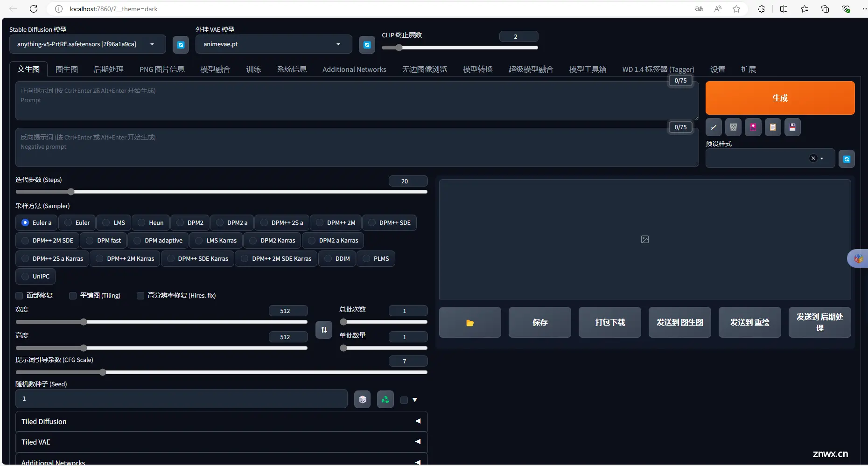Screen dimensions: 868x466
Task: Click the dice random seed icon
Action: click(x=362, y=399)
